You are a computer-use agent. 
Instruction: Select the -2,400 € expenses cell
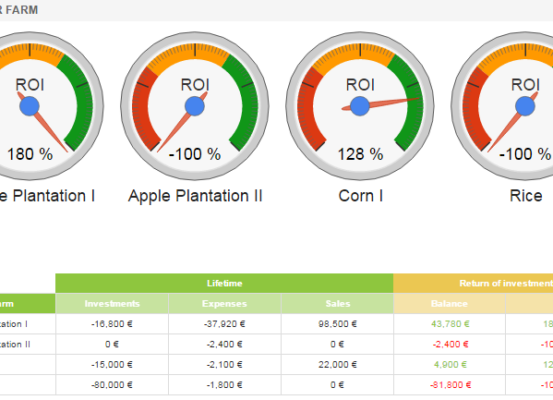click(x=225, y=344)
